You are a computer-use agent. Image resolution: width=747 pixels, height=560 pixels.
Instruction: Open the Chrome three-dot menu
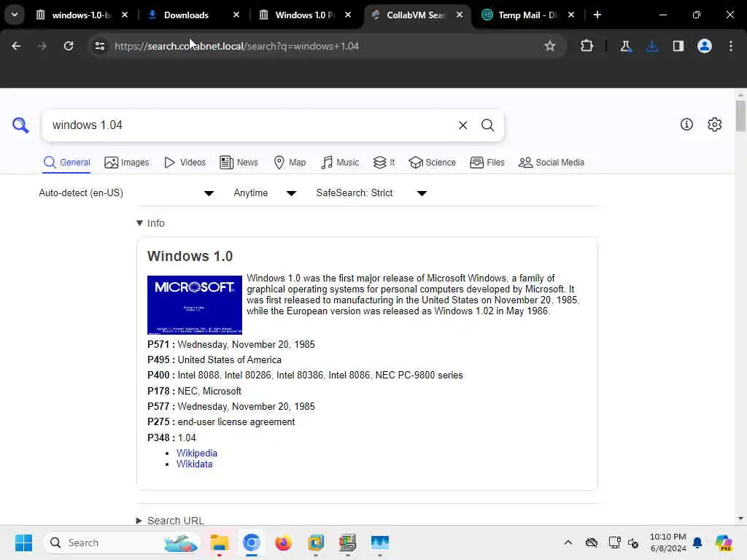(x=731, y=46)
